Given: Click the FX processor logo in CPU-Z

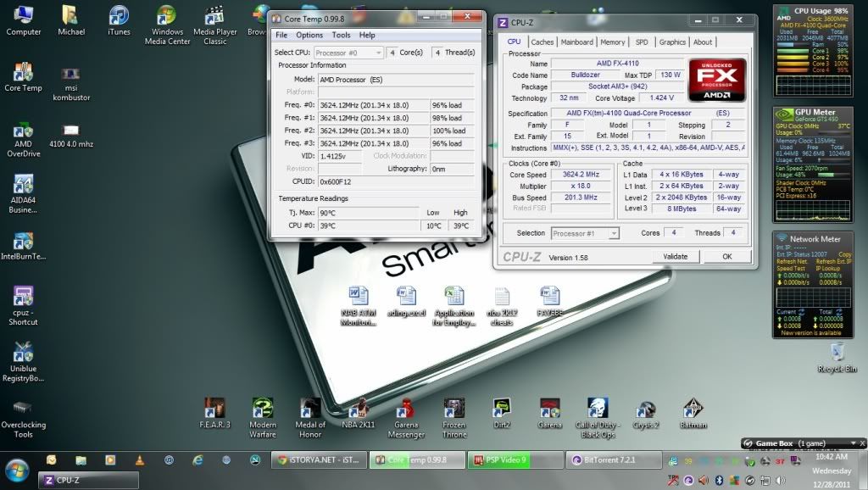Looking at the screenshot, I should (717, 81).
